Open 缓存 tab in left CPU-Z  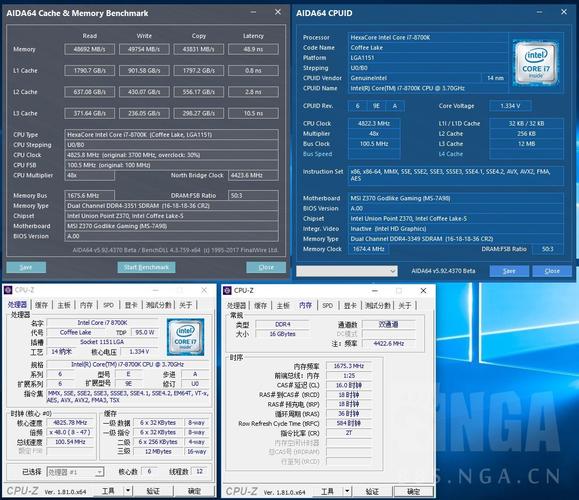click(x=41, y=305)
